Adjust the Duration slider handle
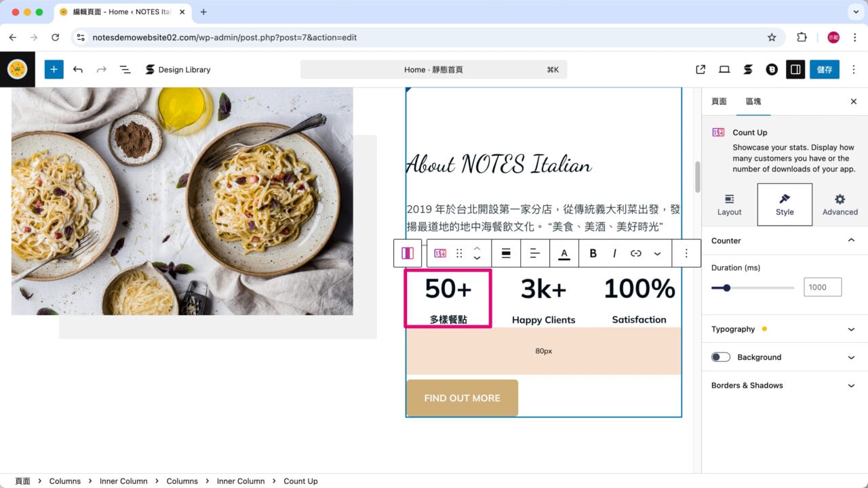 tap(726, 287)
